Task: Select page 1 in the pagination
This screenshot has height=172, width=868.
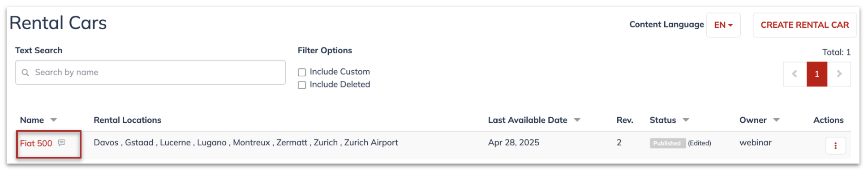Action: tap(817, 74)
